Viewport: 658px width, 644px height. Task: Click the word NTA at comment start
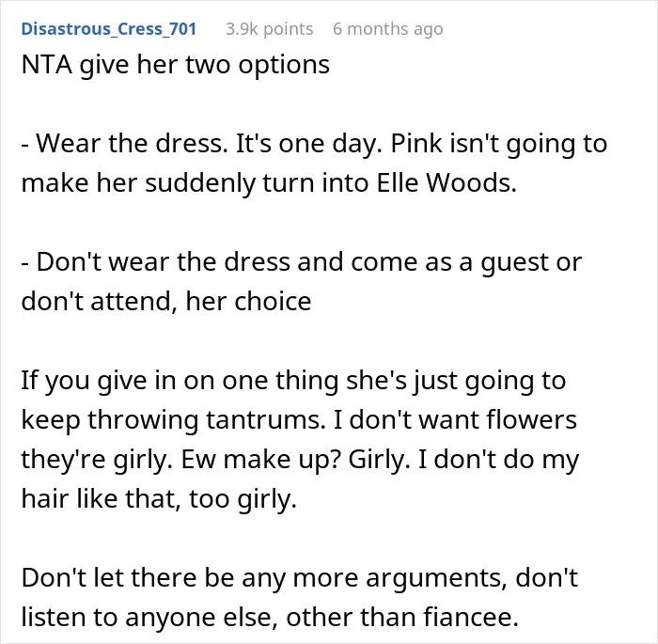[47, 65]
